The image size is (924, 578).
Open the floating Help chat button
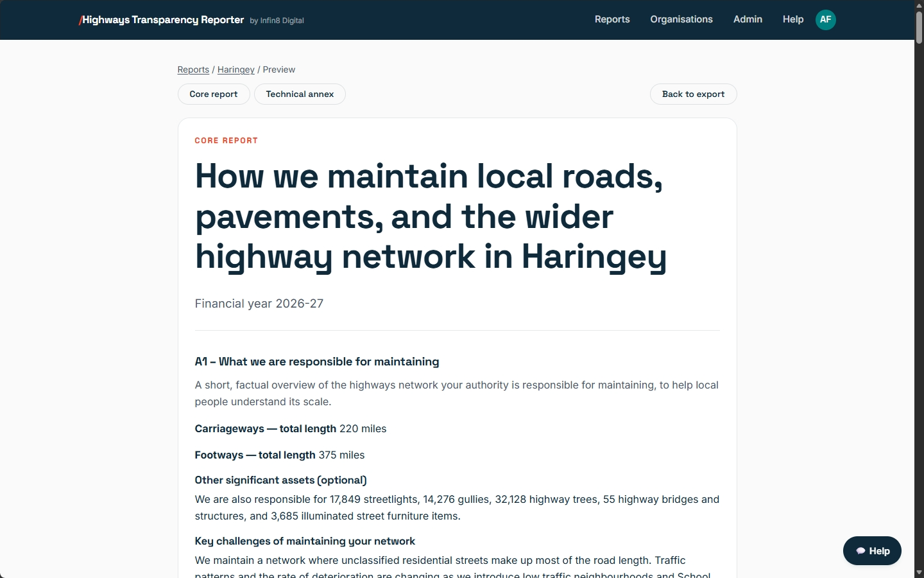click(x=872, y=551)
